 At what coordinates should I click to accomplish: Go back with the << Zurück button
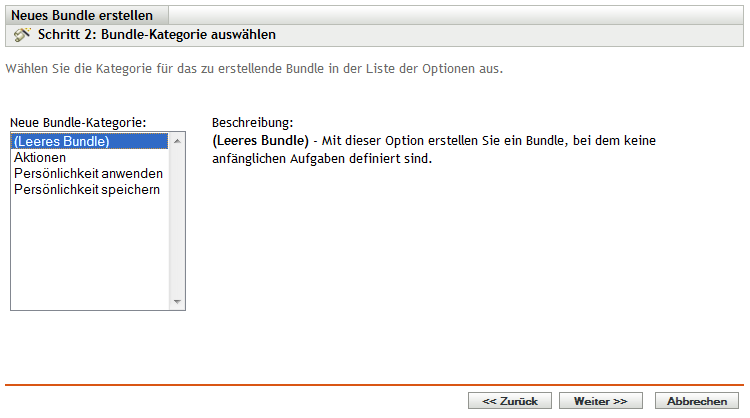509,400
